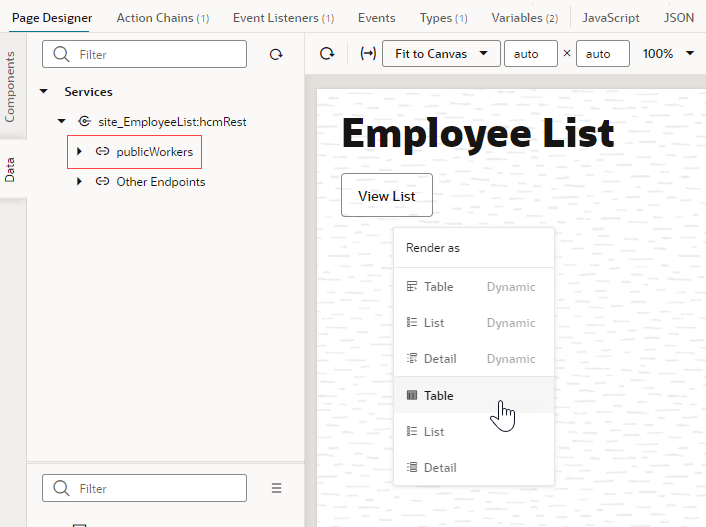Reload the canvas with the toolbar refresh icon

click(327, 54)
